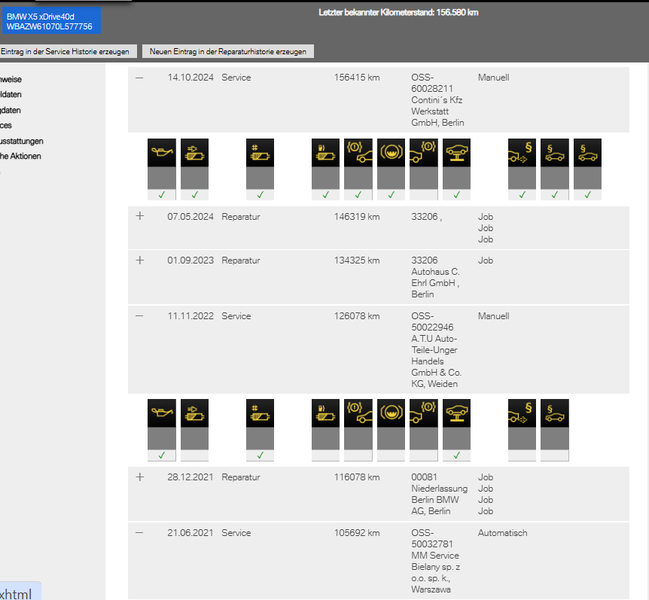Image resolution: width=649 pixels, height=600 pixels.
Task: Click Eintrag in der Service Historie erzeugen
Action: coord(66,51)
